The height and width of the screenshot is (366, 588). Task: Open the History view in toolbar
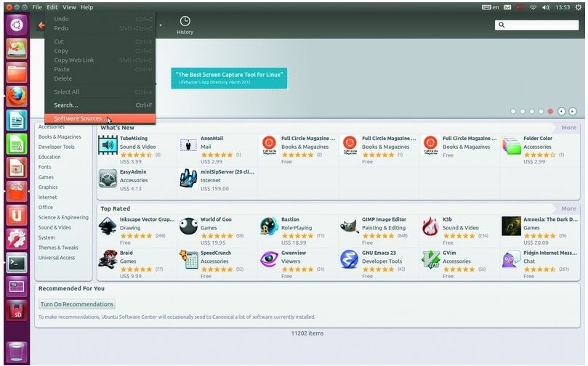point(185,25)
